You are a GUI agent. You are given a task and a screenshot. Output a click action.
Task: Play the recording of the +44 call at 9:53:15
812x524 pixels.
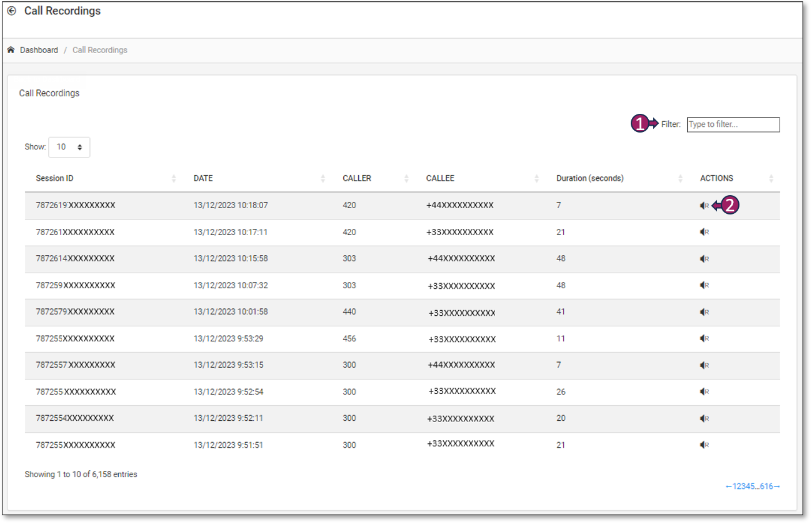pyautogui.click(x=704, y=365)
